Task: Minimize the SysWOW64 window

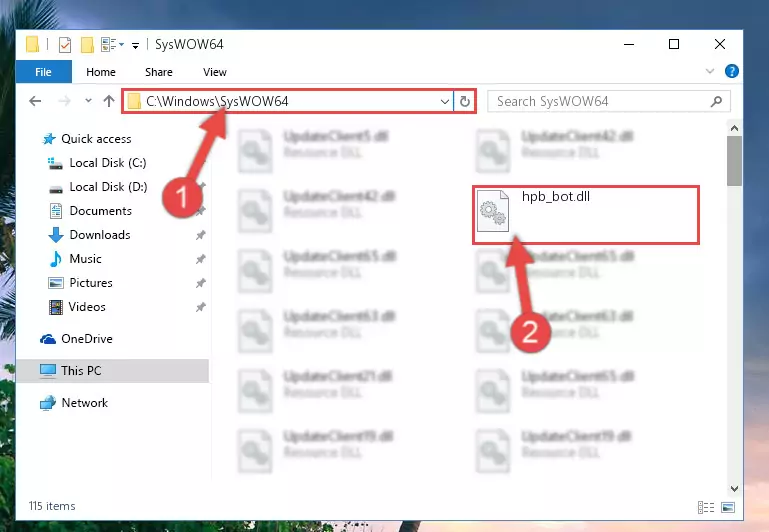Action: [x=629, y=44]
